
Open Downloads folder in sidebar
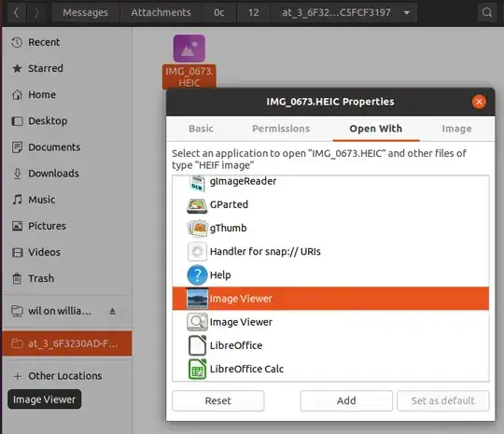pos(67,174)
